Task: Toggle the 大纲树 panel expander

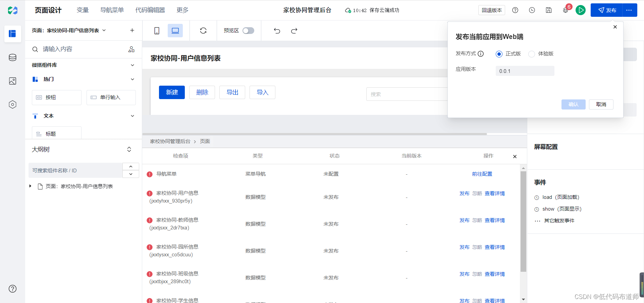Action: pos(129,149)
